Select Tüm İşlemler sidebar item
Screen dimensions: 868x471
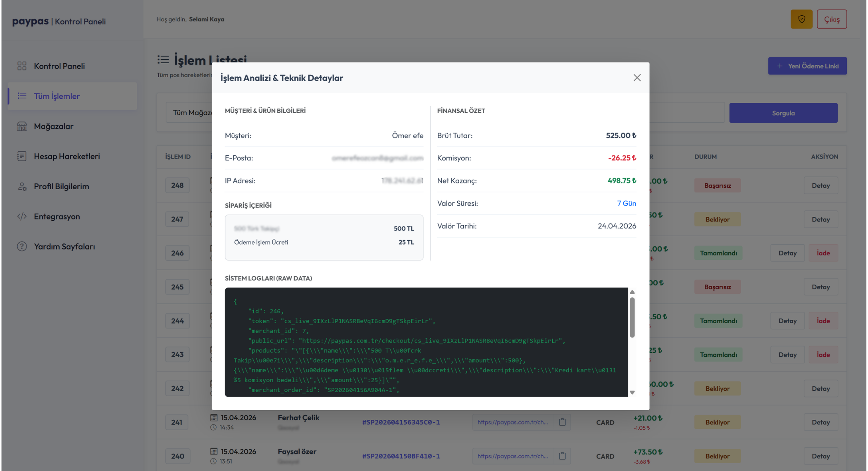(72, 96)
